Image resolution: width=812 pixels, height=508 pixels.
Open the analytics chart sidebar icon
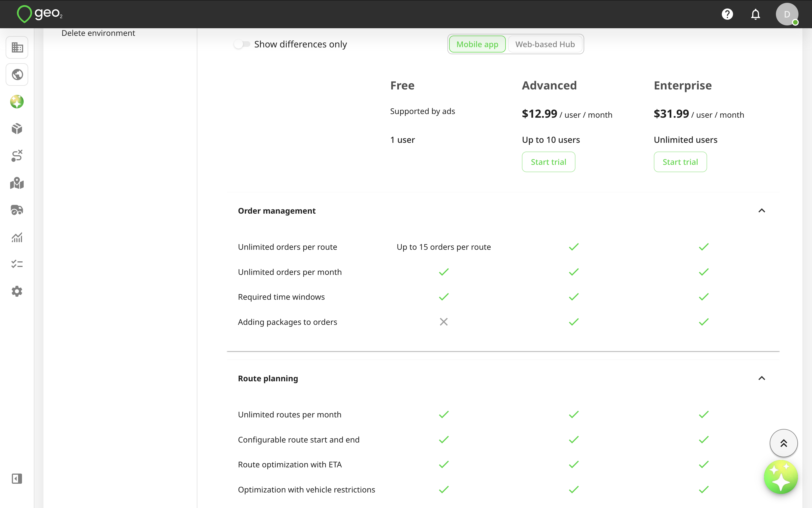pyautogui.click(x=17, y=237)
